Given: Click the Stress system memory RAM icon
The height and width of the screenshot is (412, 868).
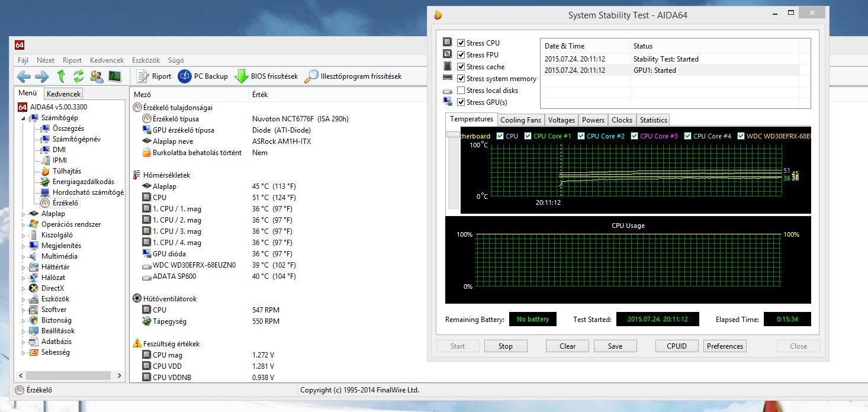Looking at the screenshot, I should [448, 78].
